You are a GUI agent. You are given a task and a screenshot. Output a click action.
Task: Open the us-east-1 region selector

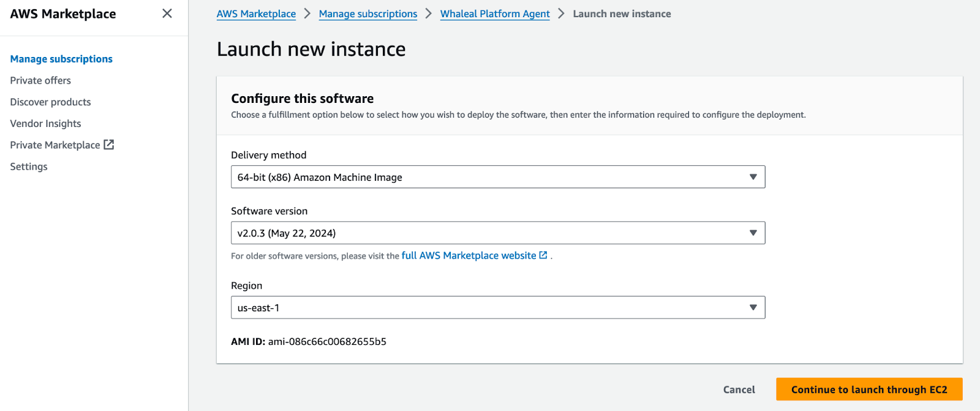tap(490, 307)
